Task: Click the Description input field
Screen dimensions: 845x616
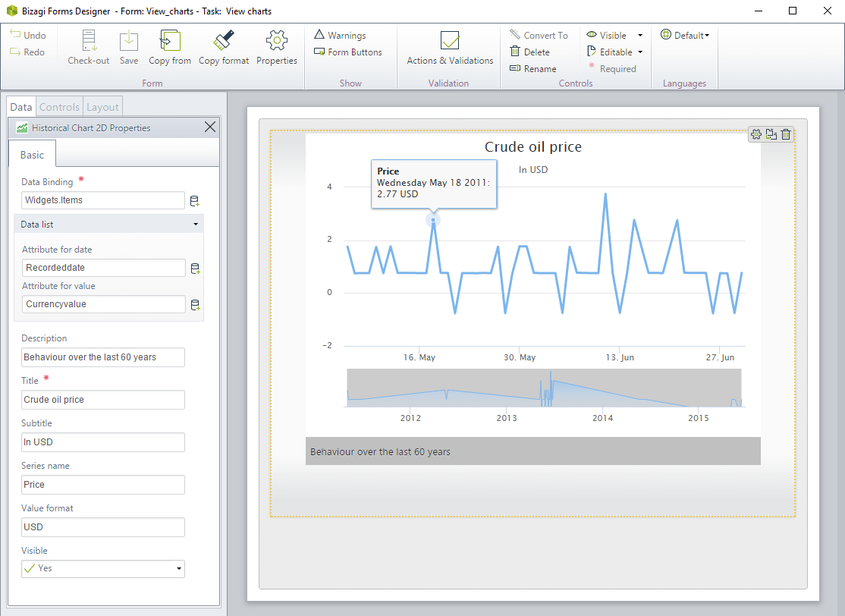Action: 103,357
